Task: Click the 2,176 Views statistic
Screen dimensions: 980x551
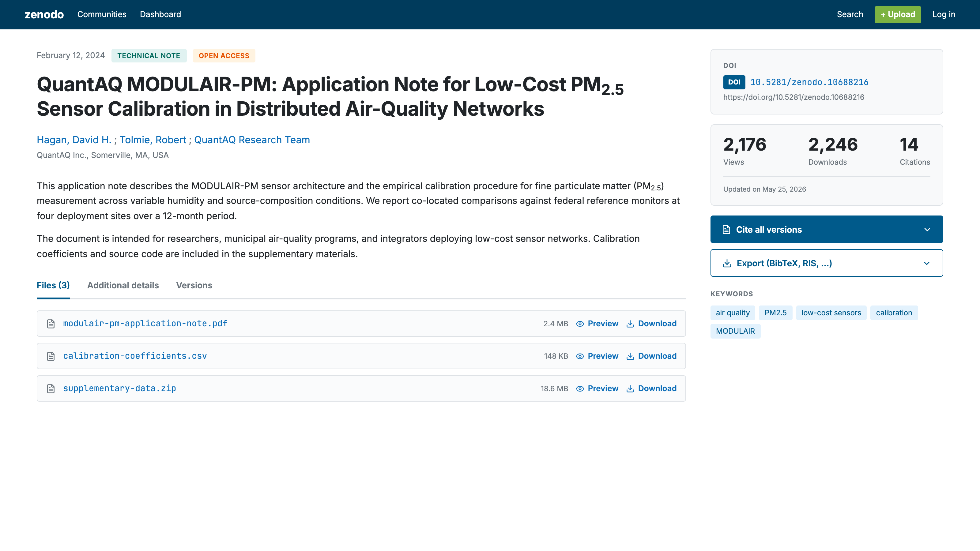Action: click(744, 151)
